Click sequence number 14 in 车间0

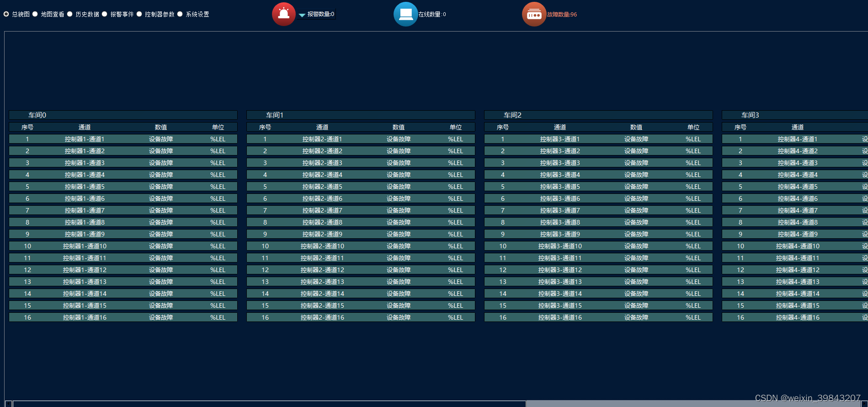click(27, 294)
